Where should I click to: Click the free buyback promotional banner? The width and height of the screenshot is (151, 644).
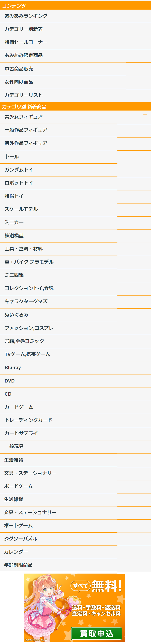tap(75, 608)
